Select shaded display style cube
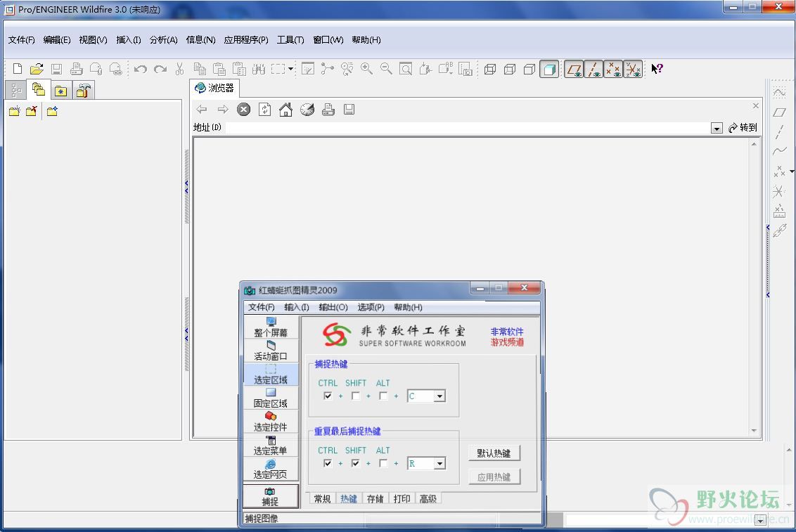796x532 pixels. 549,69
